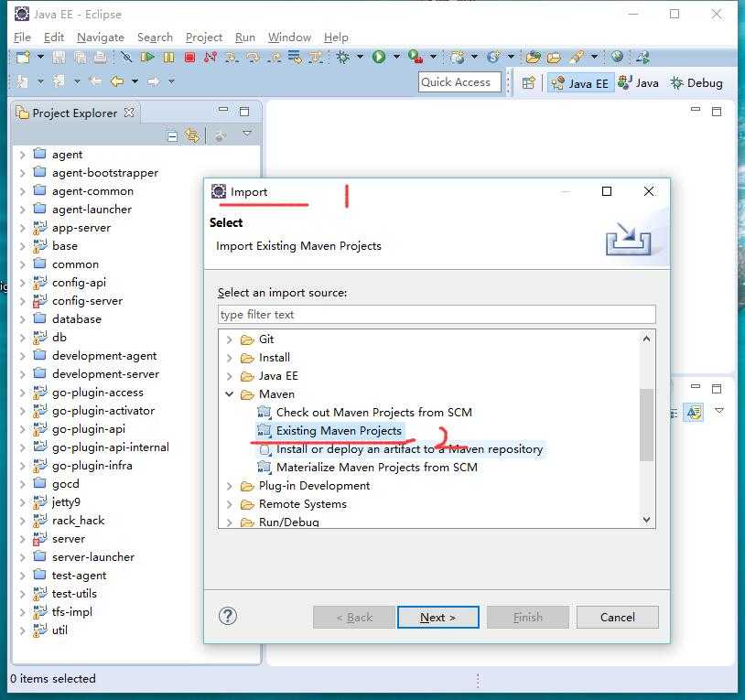Open the Window menu
This screenshot has width=745, height=700.
click(x=289, y=37)
